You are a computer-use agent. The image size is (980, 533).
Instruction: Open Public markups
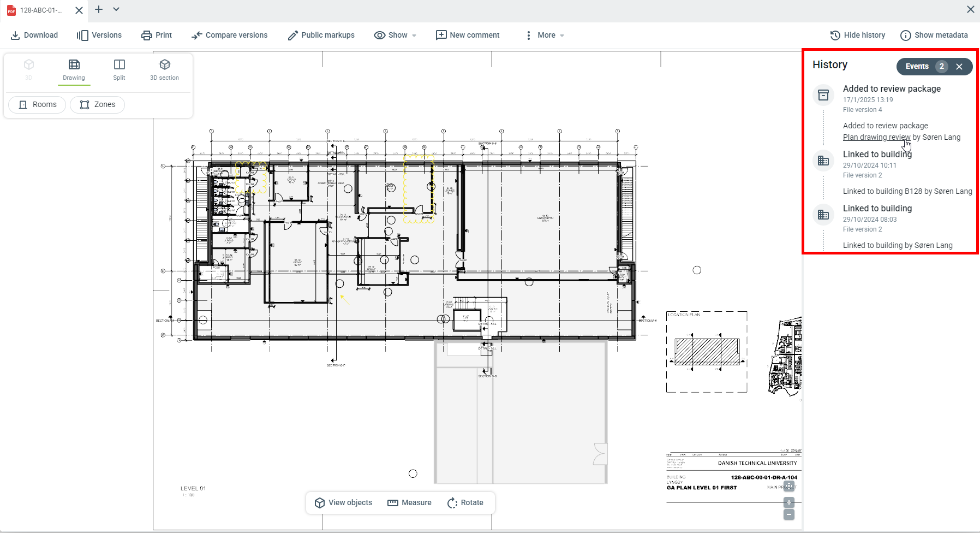pyautogui.click(x=321, y=35)
